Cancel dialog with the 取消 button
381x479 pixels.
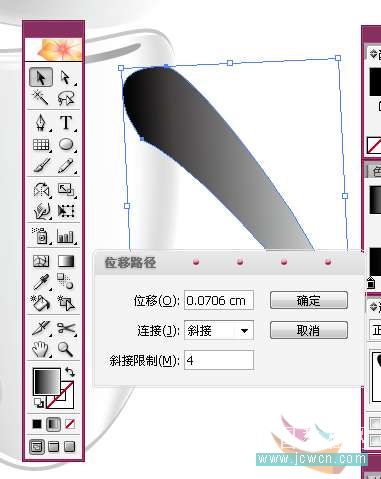pyautogui.click(x=309, y=330)
